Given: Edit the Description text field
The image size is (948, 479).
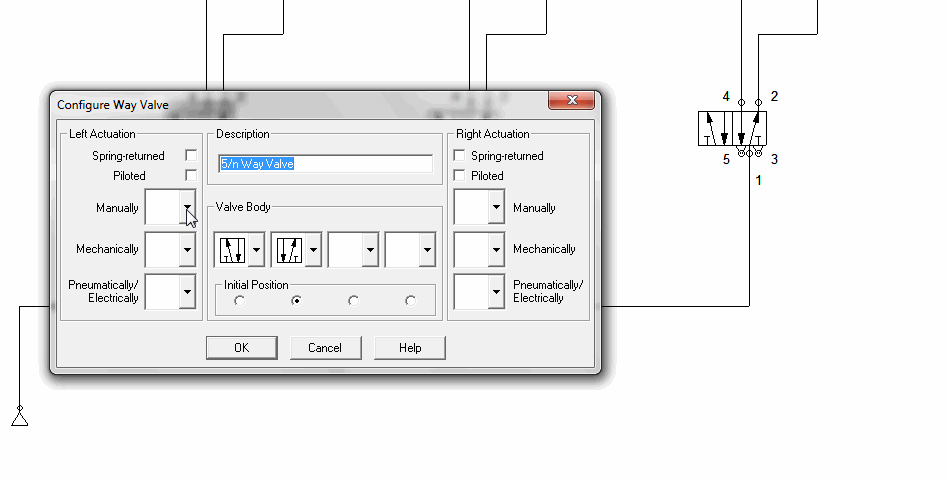Looking at the screenshot, I should (326, 164).
